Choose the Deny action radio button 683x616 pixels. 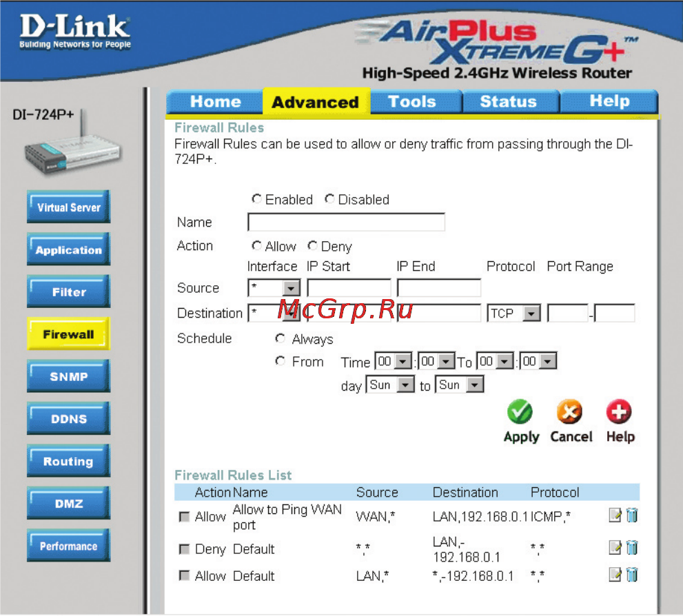(x=312, y=246)
